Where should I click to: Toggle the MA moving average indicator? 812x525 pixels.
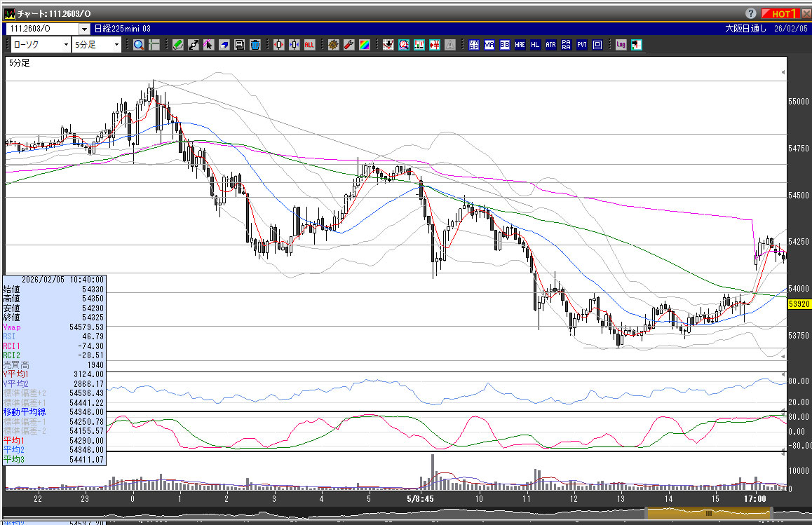(489, 45)
